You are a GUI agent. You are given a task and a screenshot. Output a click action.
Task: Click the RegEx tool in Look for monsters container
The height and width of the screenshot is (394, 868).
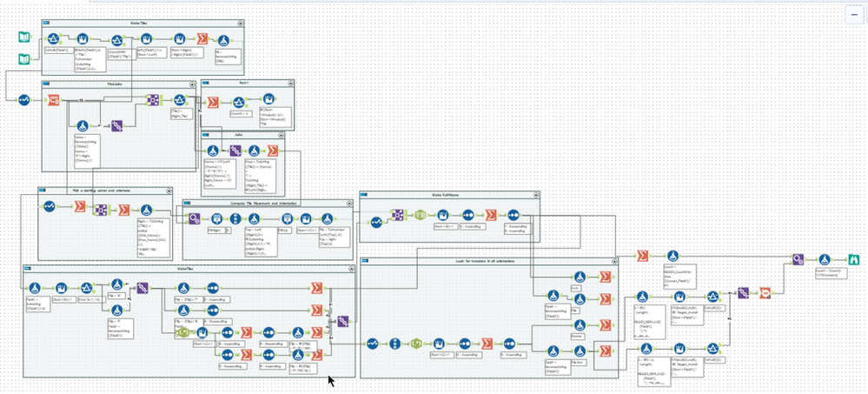[x=415, y=344]
